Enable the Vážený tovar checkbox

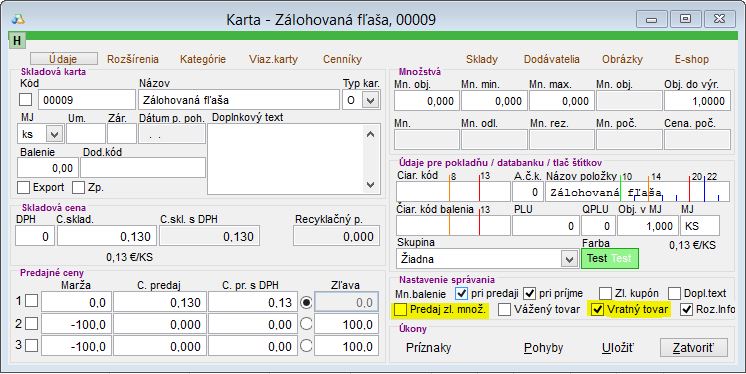(504, 310)
